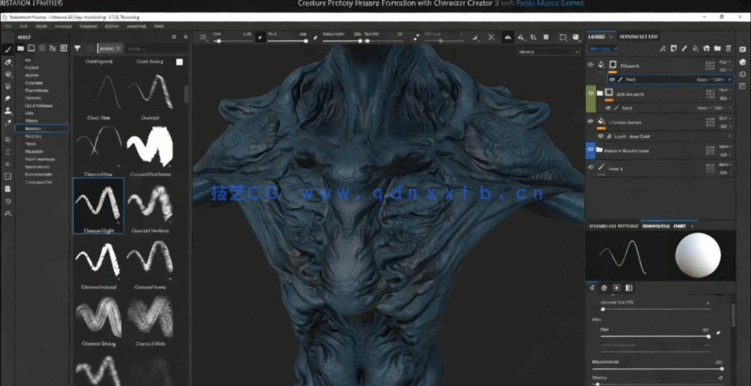Pick the solid white wide stroke brush thumbnail

149,148
